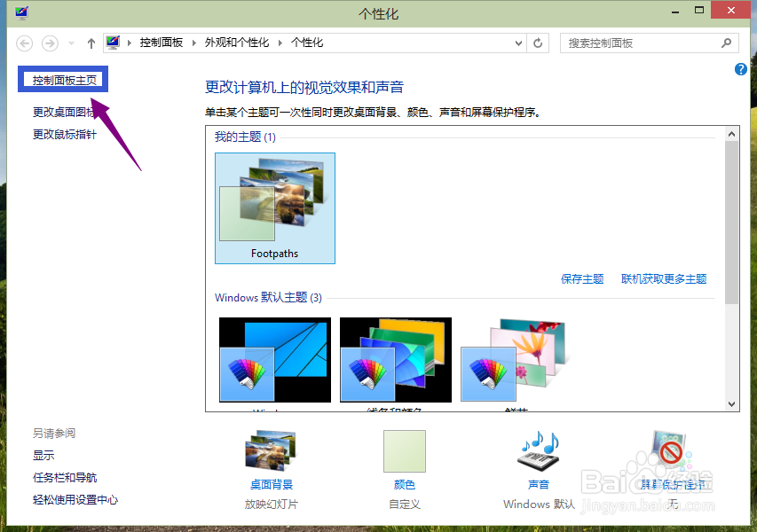Open 任务栏和导航 link
This screenshot has height=532, width=757.
[x=65, y=477]
